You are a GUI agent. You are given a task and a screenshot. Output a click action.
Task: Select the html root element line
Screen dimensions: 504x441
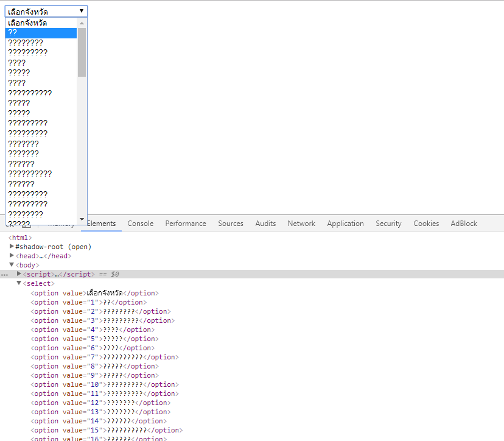pos(20,238)
